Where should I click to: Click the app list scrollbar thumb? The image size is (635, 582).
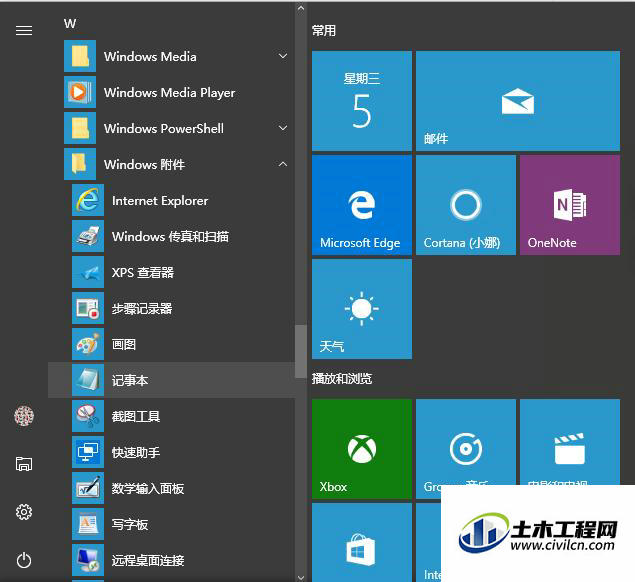click(300, 351)
